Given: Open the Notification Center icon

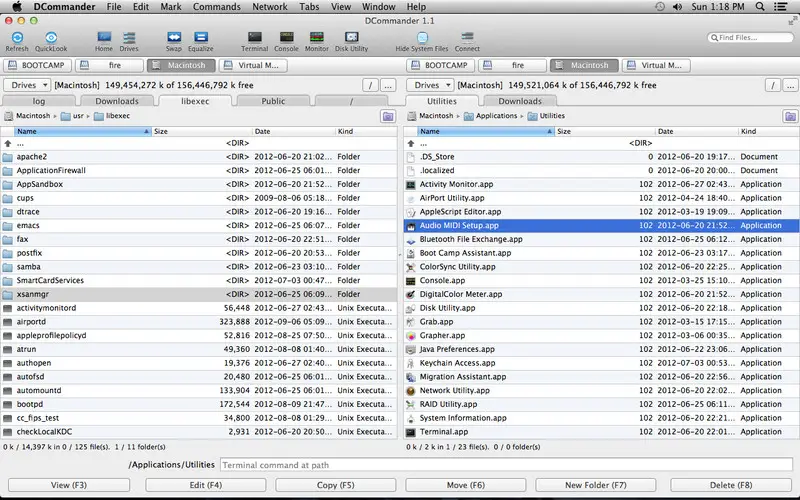Looking at the screenshot, I should (x=780, y=7).
